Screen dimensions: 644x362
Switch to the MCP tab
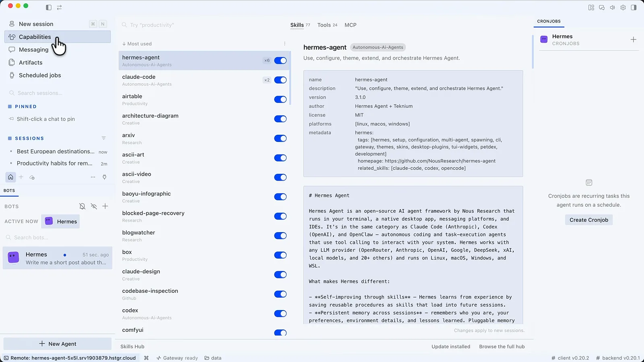(351, 25)
